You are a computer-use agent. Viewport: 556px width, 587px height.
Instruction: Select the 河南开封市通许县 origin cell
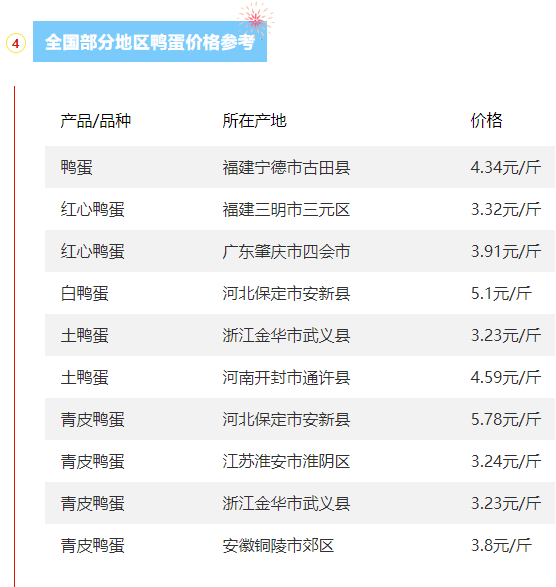286,377
